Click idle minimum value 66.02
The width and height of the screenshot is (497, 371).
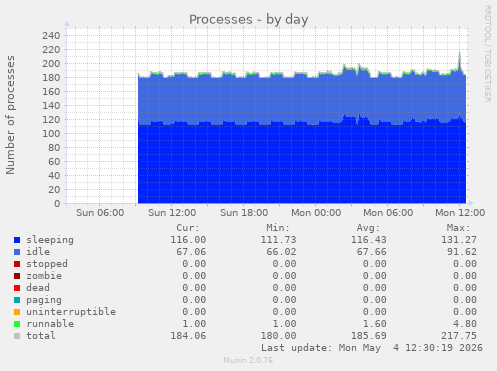click(281, 252)
